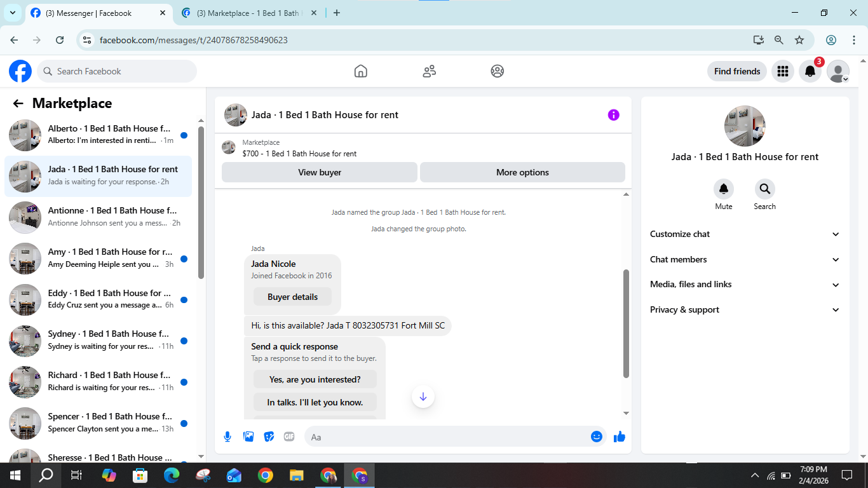Click the Find friends button
The height and width of the screenshot is (488, 868).
click(737, 71)
